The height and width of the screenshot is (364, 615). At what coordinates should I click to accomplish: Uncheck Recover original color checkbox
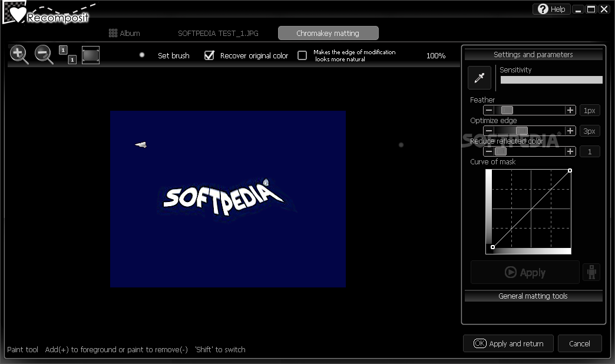point(210,55)
